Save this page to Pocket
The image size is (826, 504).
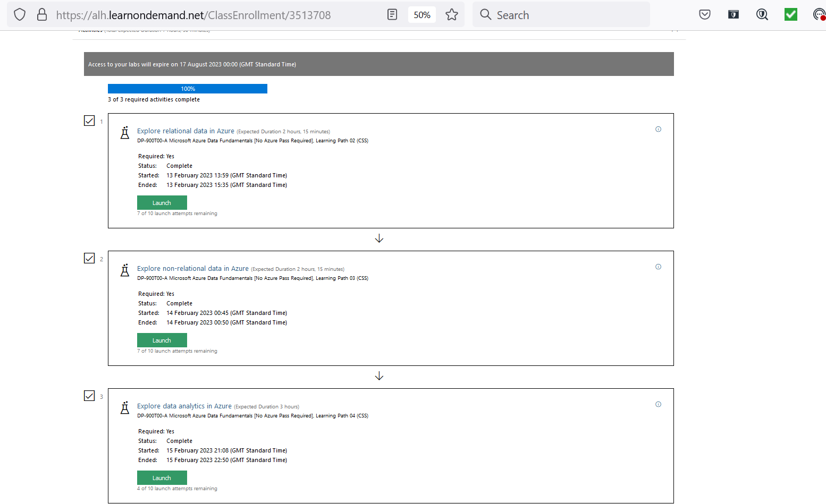(704, 14)
